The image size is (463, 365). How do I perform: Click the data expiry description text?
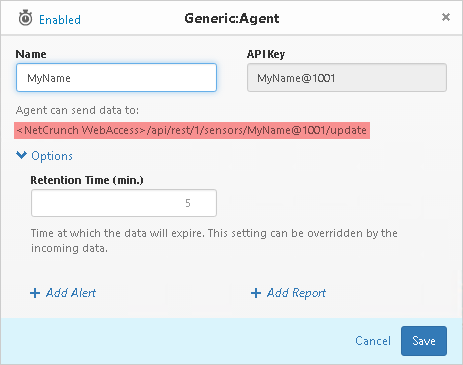[x=214, y=240]
